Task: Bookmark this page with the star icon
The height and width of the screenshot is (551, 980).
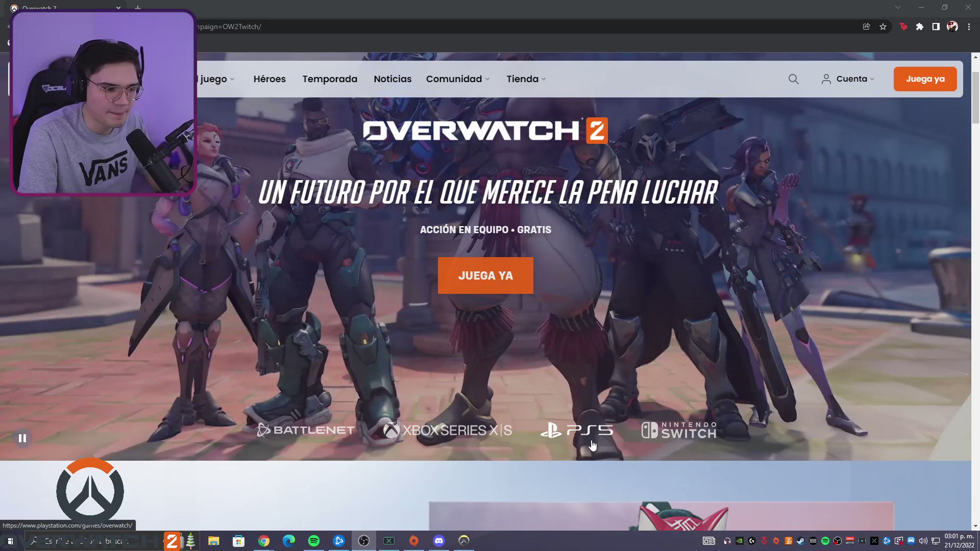Action: [883, 27]
